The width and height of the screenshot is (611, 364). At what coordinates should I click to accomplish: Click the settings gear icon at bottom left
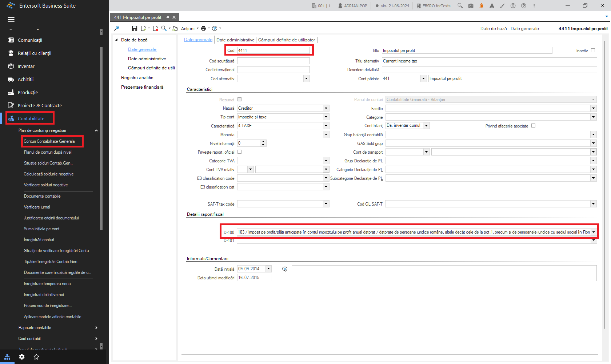(22, 357)
